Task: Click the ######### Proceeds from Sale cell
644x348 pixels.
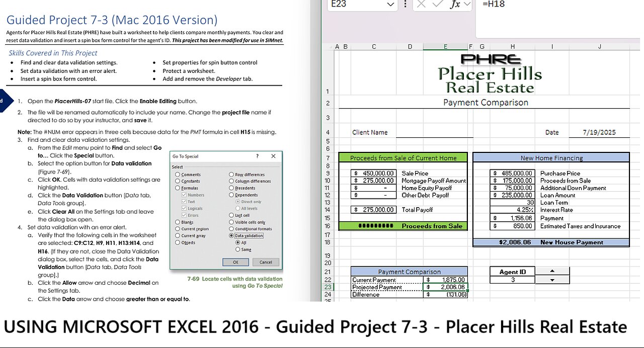Action: point(374,226)
